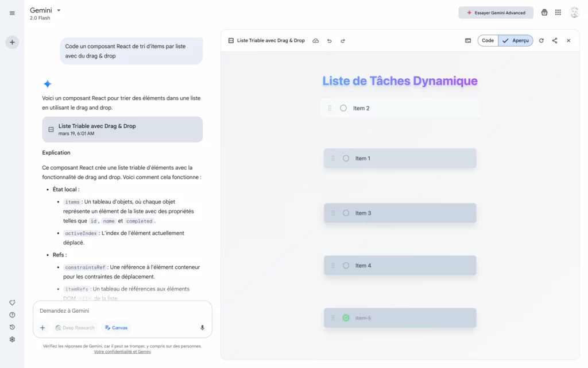Open Google apps grid

558,13
